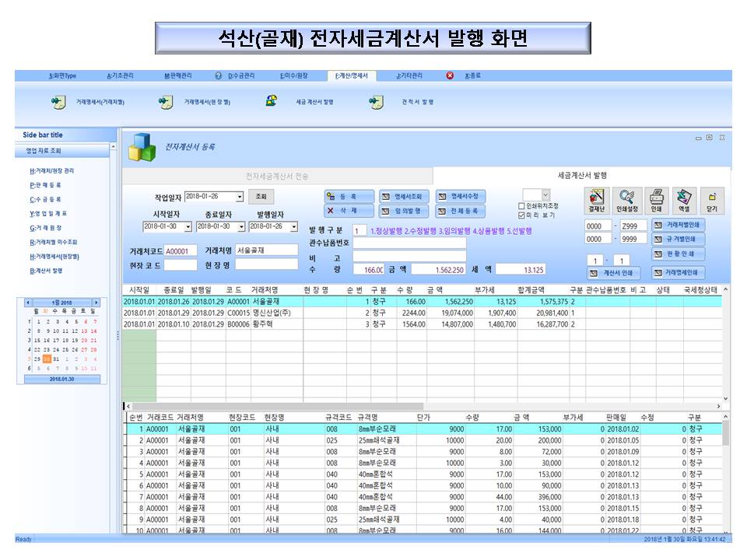The height and width of the screenshot is (560, 747).
Task: Click the 닫기 close folder icon
Action: pyautogui.click(x=712, y=199)
